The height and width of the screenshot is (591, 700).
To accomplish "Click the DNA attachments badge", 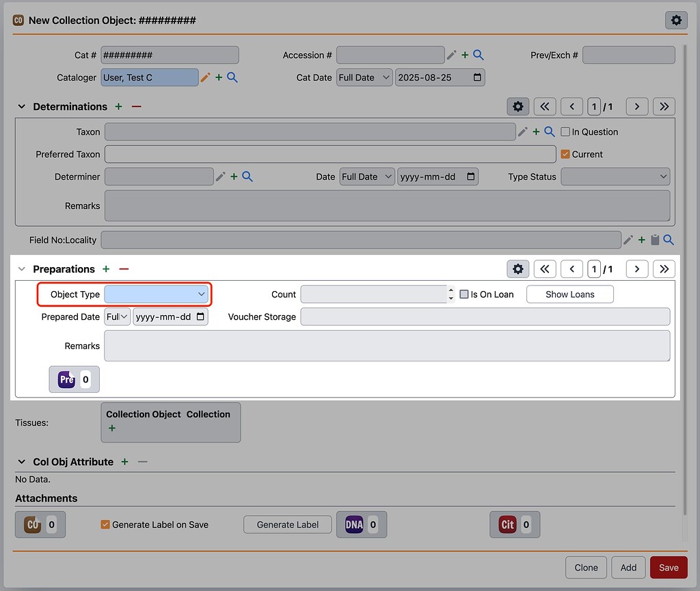I will point(361,525).
